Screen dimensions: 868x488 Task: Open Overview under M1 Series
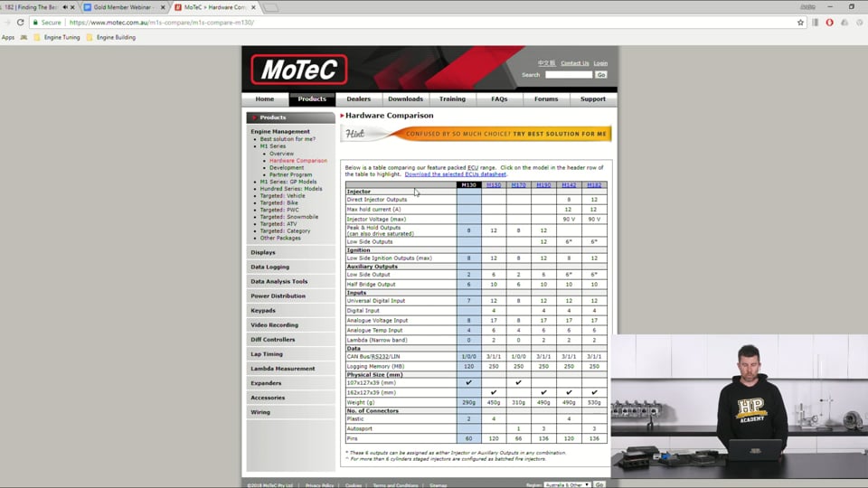[x=282, y=154]
